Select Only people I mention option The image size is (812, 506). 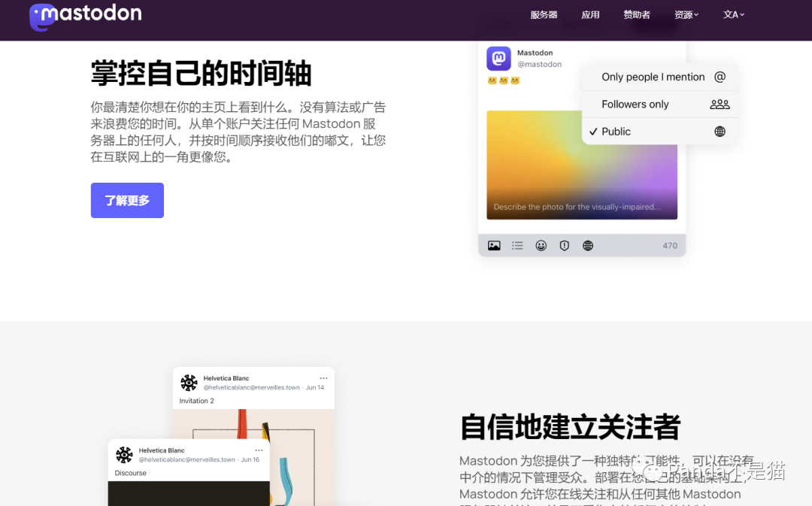point(659,77)
